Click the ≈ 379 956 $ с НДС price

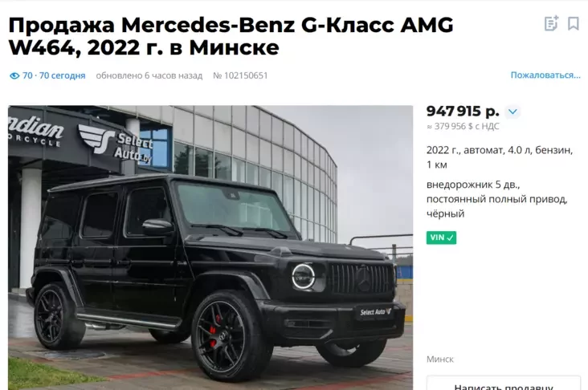click(463, 127)
